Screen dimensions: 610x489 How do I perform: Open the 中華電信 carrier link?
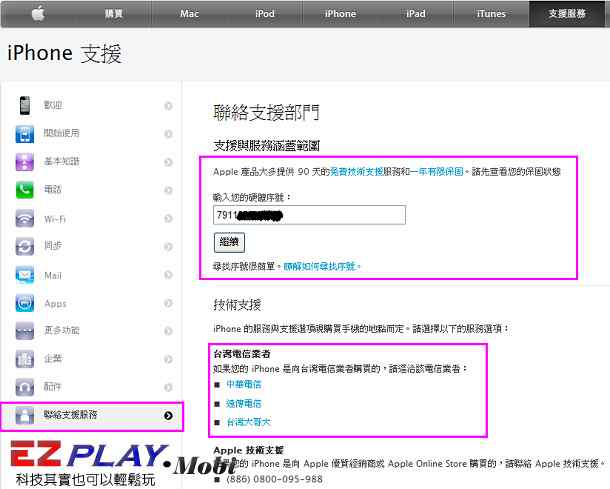244,384
